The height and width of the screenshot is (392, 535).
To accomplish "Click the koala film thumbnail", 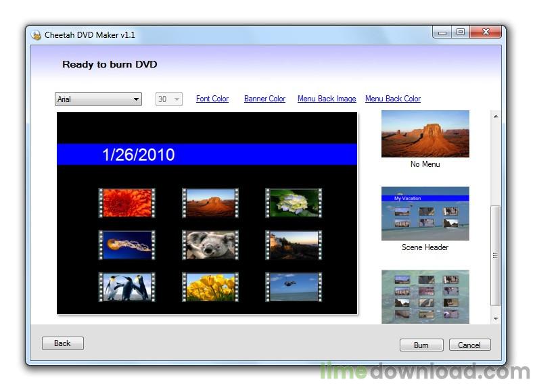I will pos(210,245).
